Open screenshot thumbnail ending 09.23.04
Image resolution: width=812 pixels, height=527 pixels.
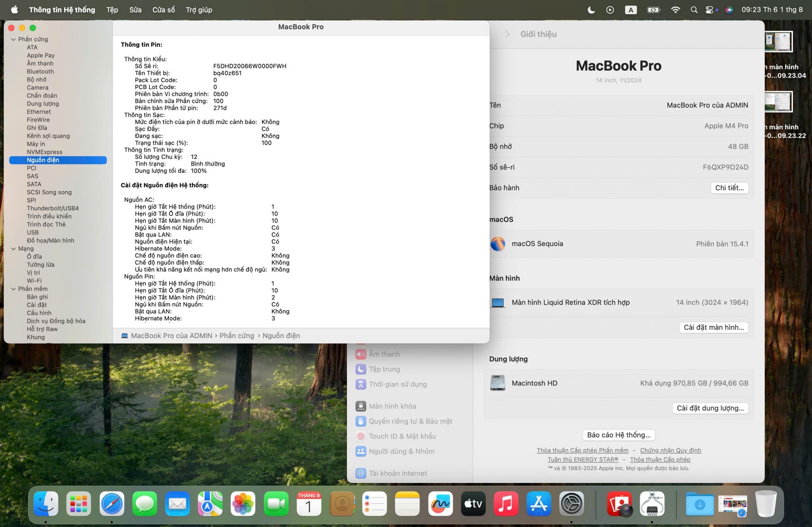pyautogui.click(x=778, y=41)
